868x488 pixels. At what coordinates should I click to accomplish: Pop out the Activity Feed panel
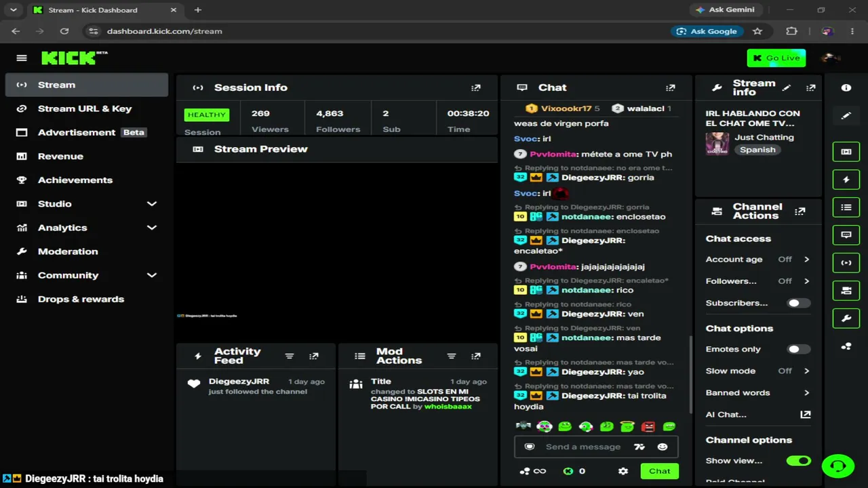pyautogui.click(x=314, y=356)
